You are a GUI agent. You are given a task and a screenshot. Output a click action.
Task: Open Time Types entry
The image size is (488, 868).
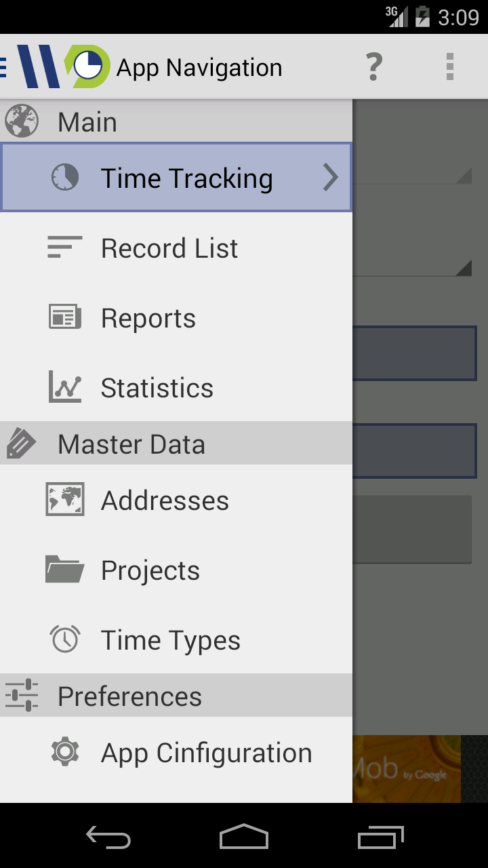[x=176, y=639]
